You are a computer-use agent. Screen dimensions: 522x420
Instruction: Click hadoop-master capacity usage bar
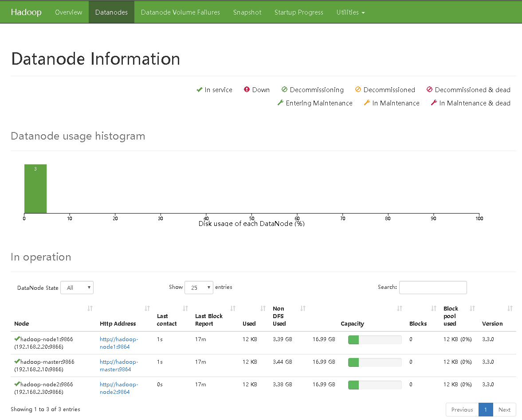coord(375,362)
